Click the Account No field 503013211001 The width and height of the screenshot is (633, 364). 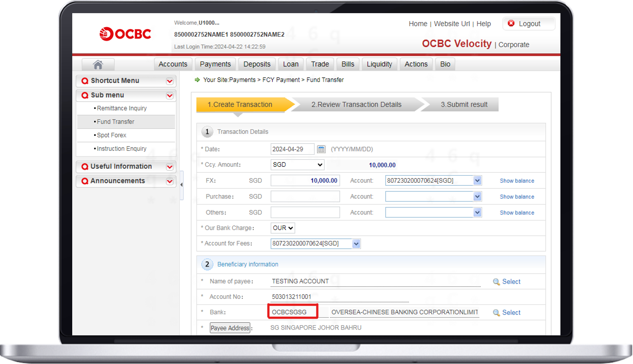point(339,297)
